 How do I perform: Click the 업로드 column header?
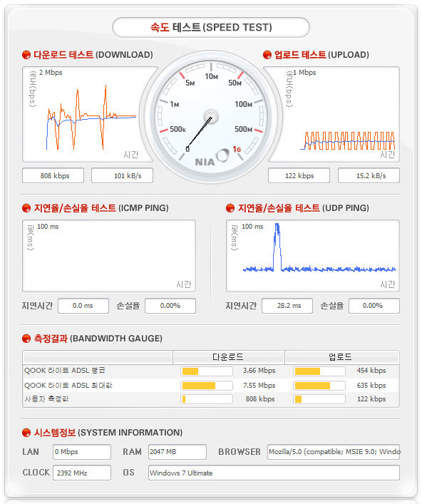point(342,357)
